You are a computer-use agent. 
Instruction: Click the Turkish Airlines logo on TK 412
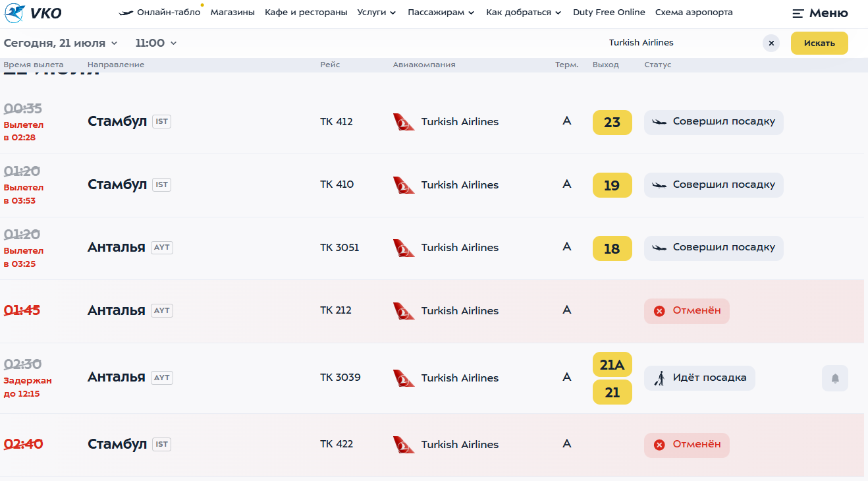(x=404, y=122)
